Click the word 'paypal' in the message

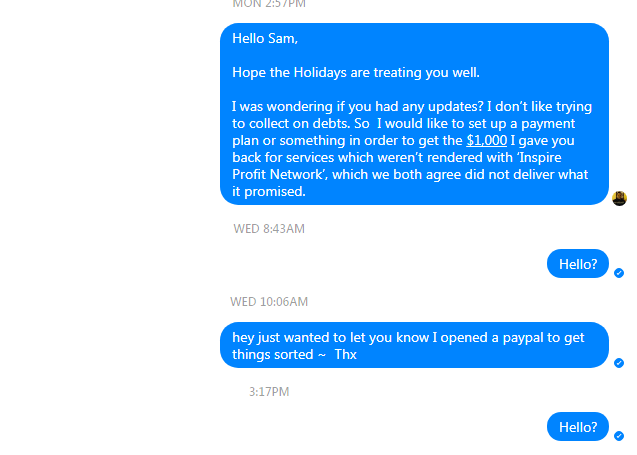tap(523, 338)
